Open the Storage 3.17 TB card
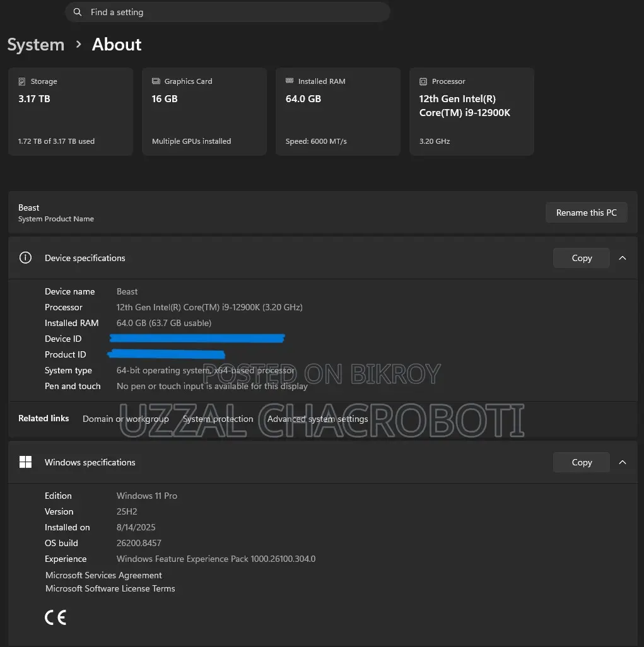Image resolution: width=644 pixels, height=647 pixels. click(x=71, y=112)
